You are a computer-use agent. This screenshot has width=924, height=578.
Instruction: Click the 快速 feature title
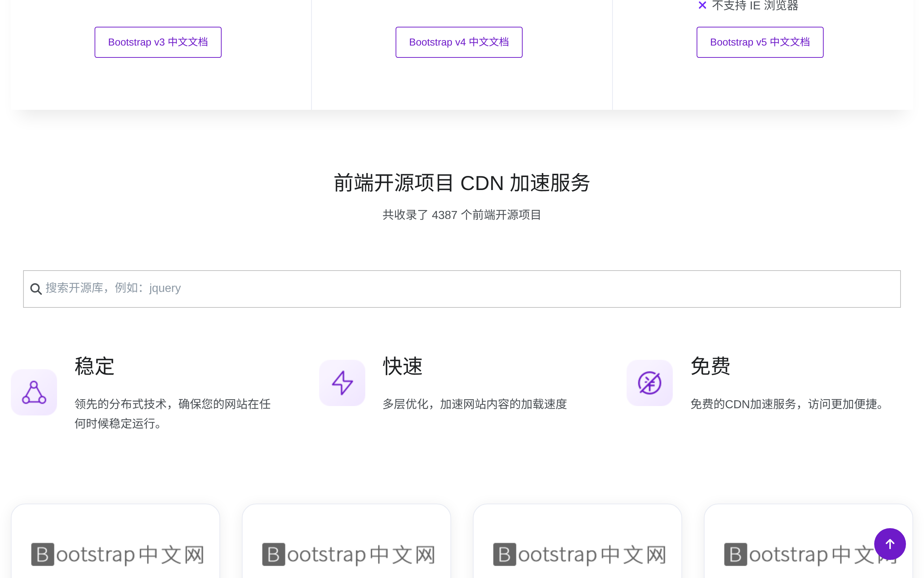pyautogui.click(x=402, y=366)
